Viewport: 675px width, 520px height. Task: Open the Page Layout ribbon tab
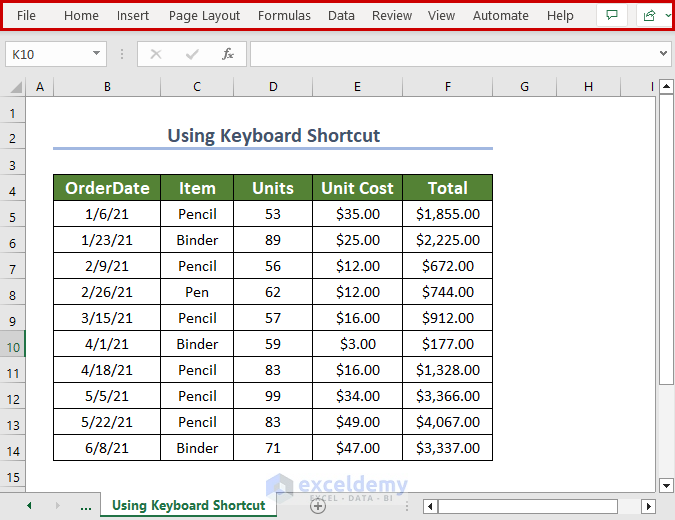coord(204,15)
